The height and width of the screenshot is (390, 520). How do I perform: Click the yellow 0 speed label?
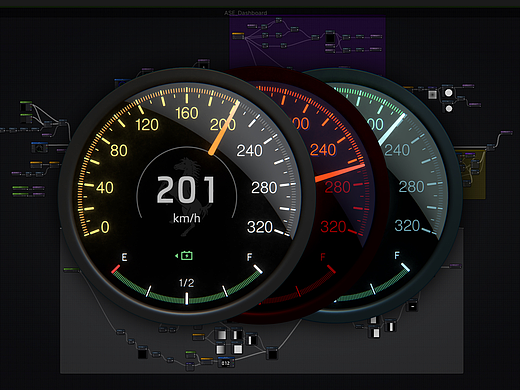[x=105, y=227]
